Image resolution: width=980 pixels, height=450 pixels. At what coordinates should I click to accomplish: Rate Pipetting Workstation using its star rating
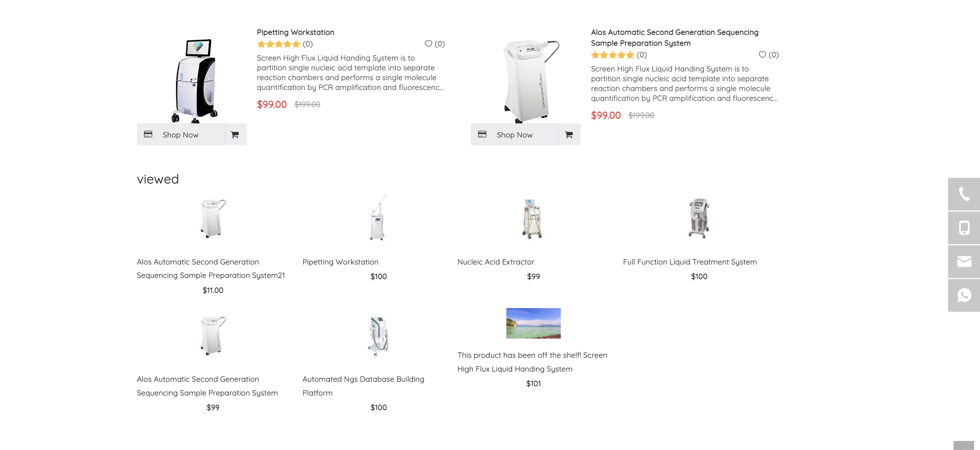[278, 44]
